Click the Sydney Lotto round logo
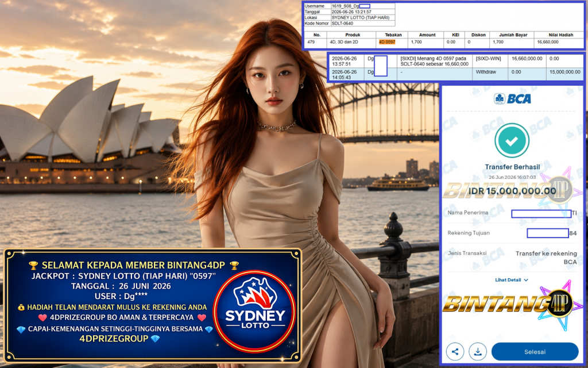The image size is (588, 368). pos(255,311)
